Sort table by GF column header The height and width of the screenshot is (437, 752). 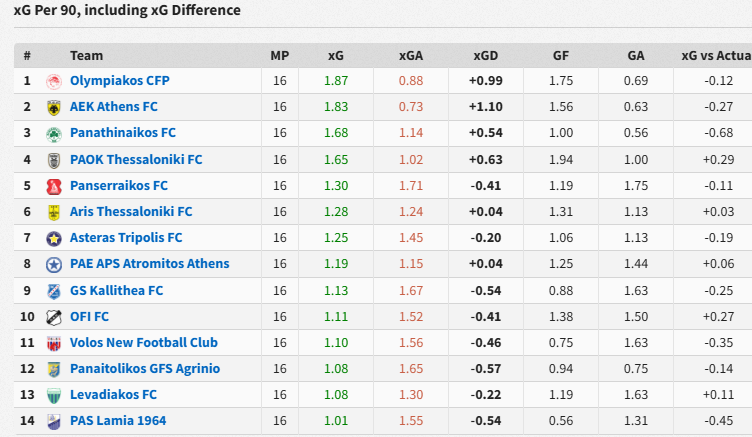click(x=561, y=56)
